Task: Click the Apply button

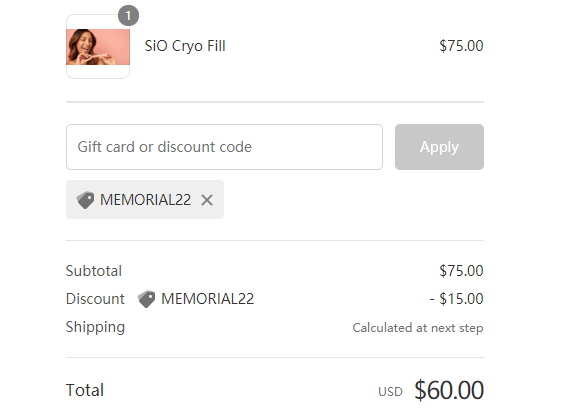Action: click(439, 147)
